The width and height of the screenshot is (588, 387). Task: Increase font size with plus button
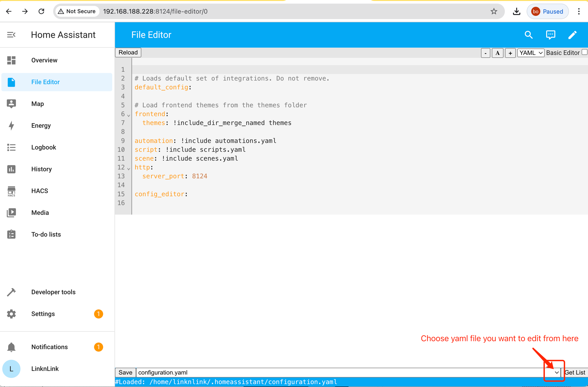click(x=510, y=53)
